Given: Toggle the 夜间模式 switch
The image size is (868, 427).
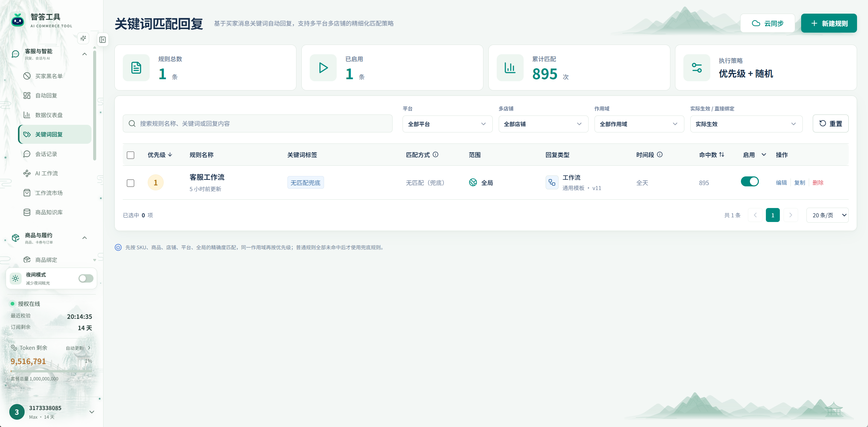Looking at the screenshot, I should [x=86, y=278].
